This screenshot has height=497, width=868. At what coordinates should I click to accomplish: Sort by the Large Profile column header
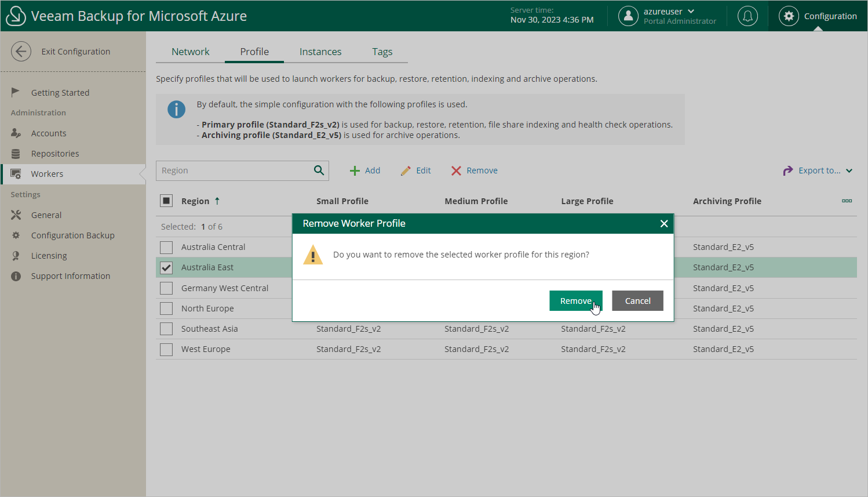point(587,201)
